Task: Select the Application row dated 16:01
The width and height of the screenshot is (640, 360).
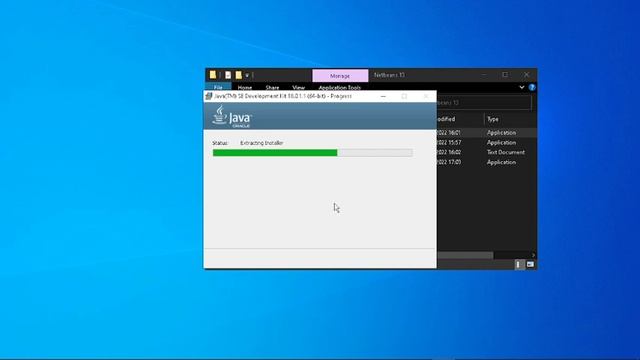Action: 487,133
